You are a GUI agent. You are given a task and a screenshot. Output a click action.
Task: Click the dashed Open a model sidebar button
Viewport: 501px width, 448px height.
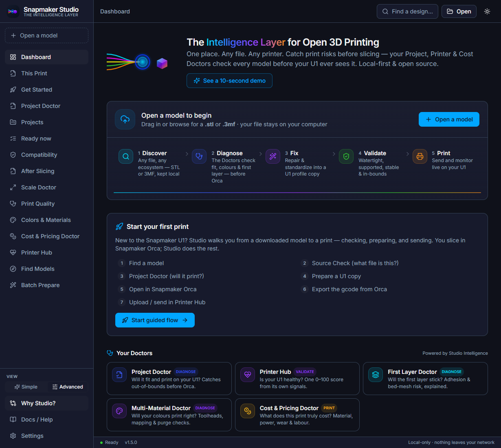tap(46, 35)
